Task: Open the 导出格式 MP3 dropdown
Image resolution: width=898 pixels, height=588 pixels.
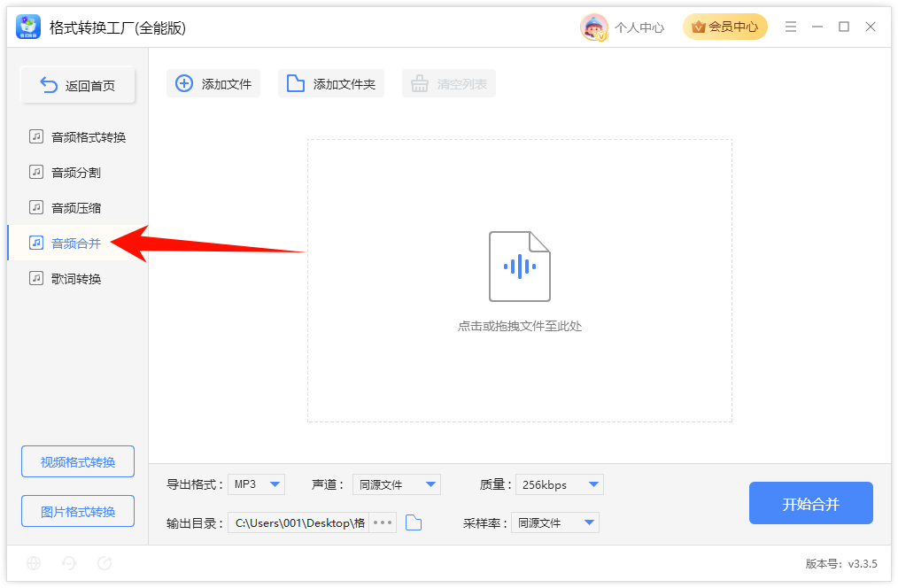Action: (x=257, y=484)
